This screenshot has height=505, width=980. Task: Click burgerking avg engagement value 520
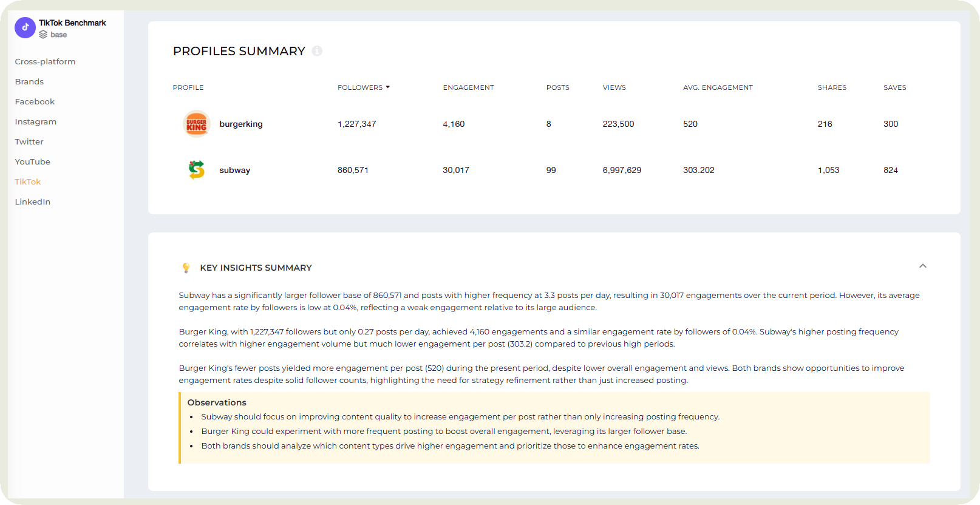point(690,124)
